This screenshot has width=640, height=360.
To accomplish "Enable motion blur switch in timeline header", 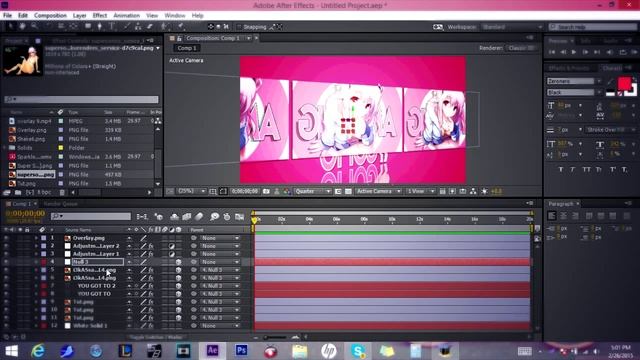I will [x=199, y=217].
